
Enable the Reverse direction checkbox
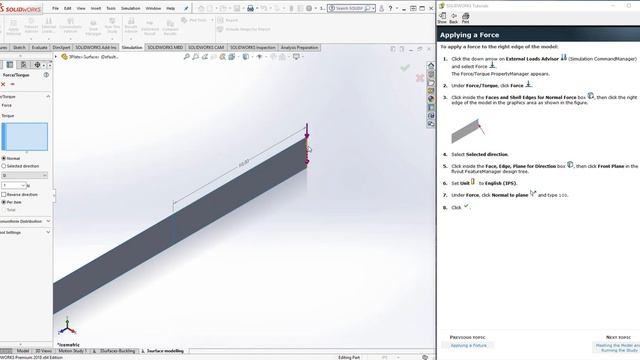(4, 195)
